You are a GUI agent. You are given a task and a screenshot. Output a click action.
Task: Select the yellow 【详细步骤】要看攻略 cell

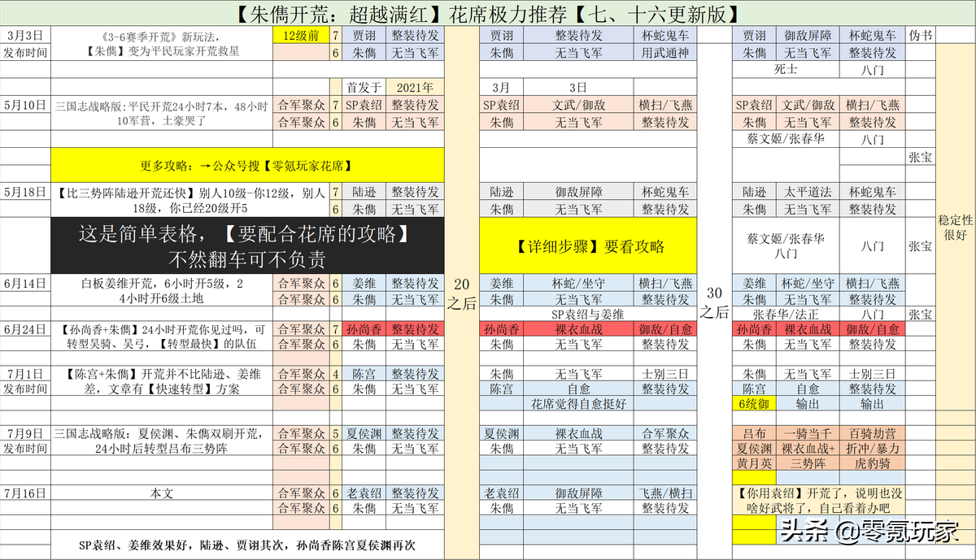click(x=588, y=246)
